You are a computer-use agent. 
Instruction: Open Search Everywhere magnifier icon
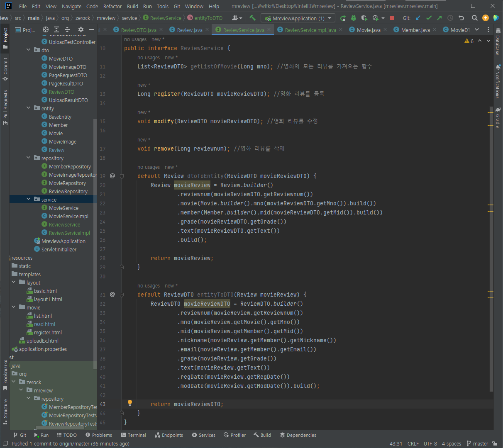(x=475, y=18)
